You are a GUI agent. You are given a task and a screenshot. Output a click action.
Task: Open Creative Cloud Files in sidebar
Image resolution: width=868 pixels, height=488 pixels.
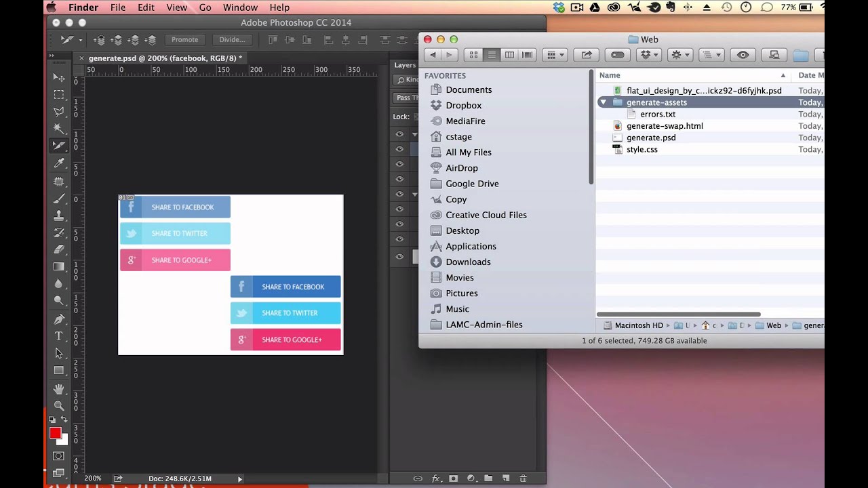coord(486,215)
